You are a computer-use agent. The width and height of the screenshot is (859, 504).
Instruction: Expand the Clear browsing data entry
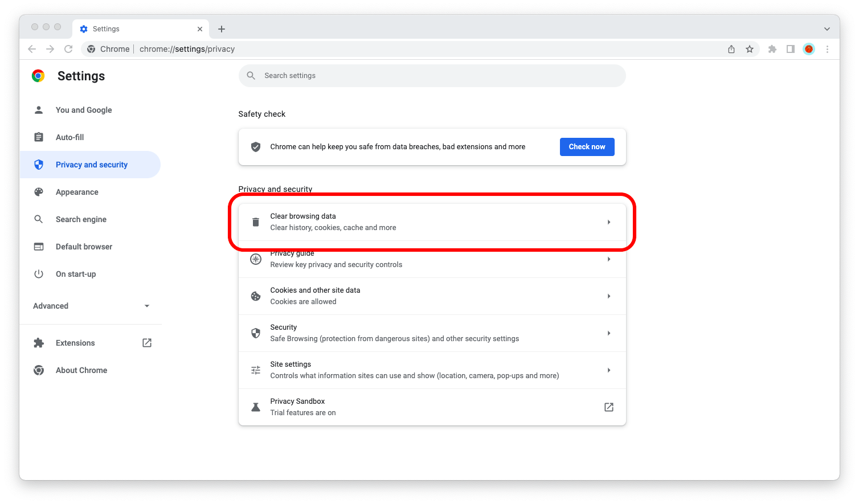click(x=608, y=222)
